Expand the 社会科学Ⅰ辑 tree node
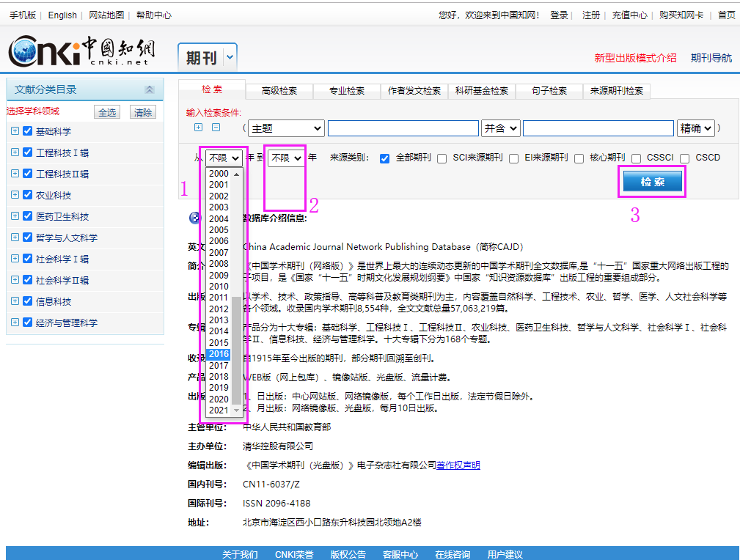Screen dimensions: 740x560 15,258
